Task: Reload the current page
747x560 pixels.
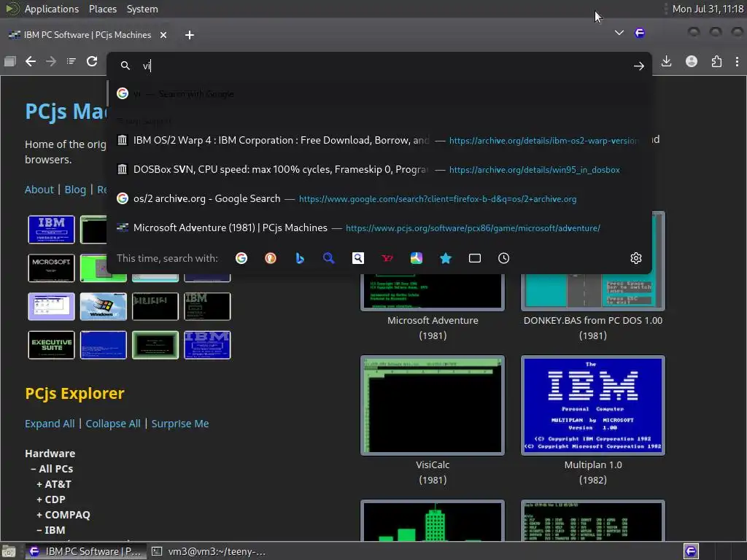Action: tap(92, 61)
